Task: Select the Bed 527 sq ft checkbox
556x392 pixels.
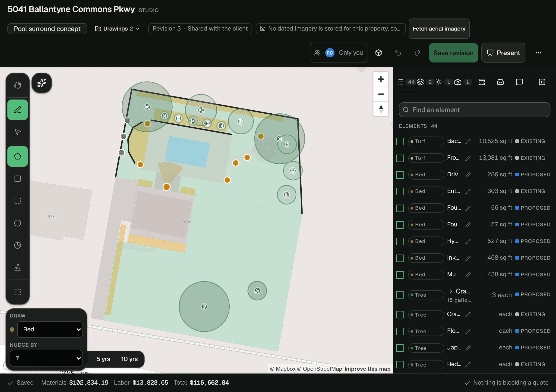Action: click(400, 242)
